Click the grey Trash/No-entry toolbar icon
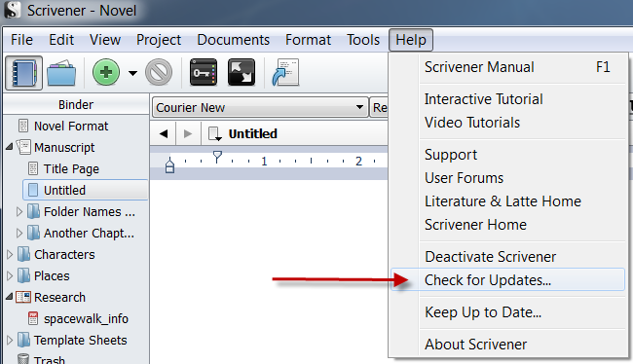633x364 pixels. coord(159,73)
